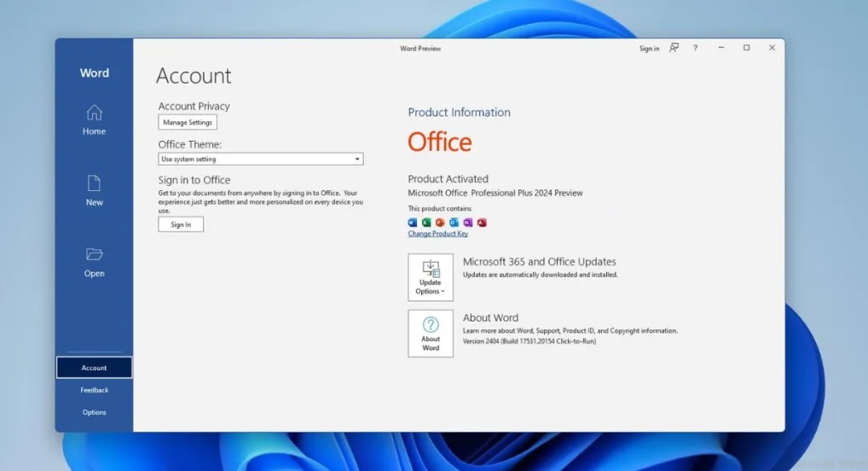Click the Access app icon under product contains

pyautogui.click(x=482, y=222)
